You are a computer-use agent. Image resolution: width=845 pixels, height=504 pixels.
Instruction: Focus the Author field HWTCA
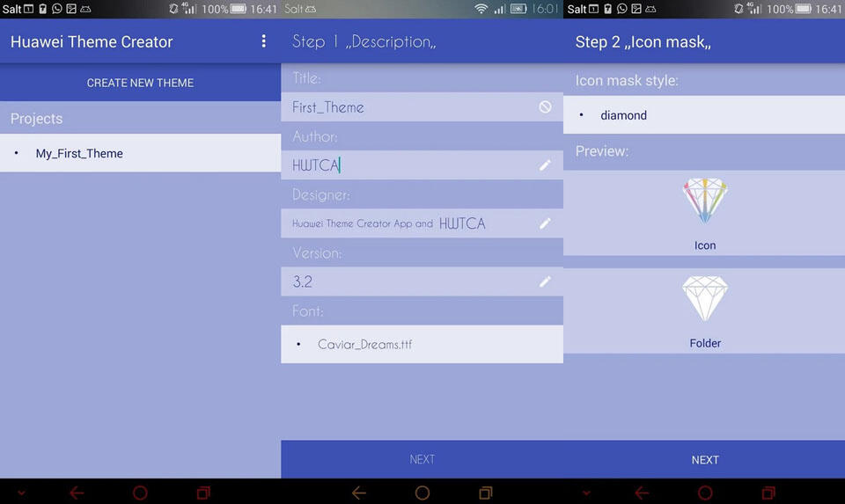(x=422, y=165)
